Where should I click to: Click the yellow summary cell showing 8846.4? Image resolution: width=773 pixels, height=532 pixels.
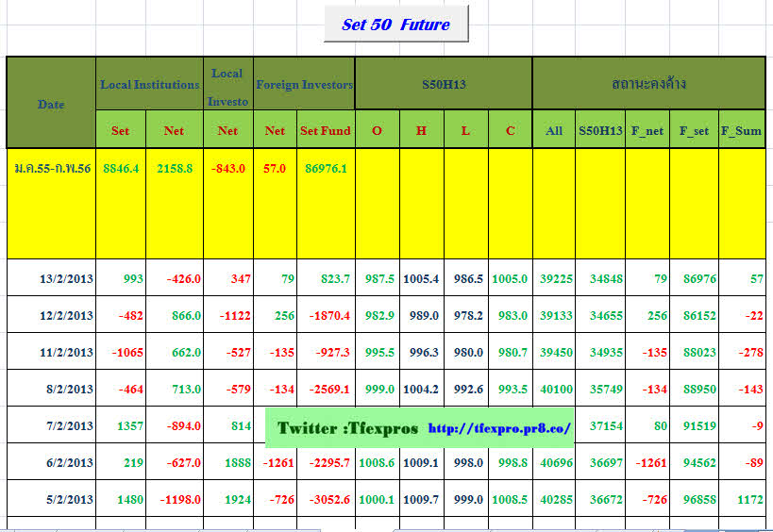click(121, 168)
